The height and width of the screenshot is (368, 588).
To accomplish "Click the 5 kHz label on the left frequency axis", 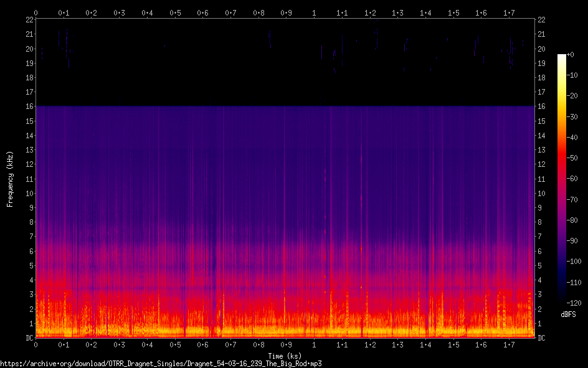I will click(31, 266).
